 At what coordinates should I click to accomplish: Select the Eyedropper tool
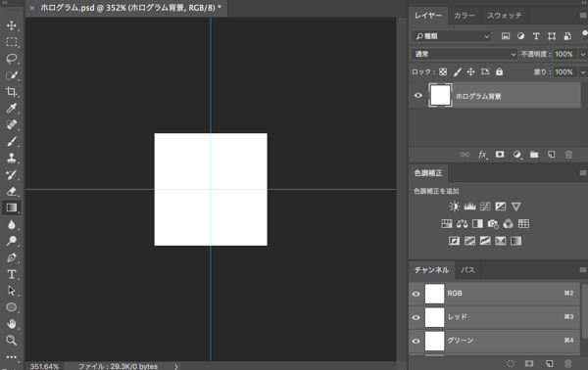11,109
